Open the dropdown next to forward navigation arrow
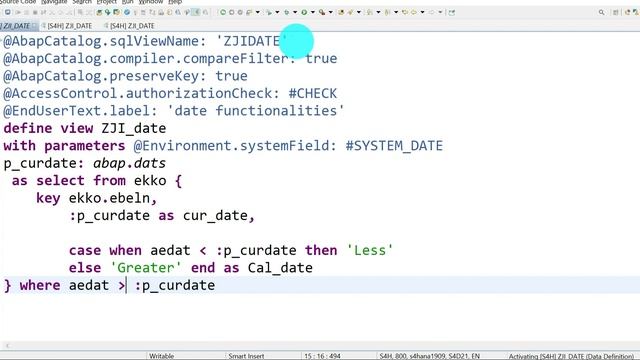 [422, 12]
